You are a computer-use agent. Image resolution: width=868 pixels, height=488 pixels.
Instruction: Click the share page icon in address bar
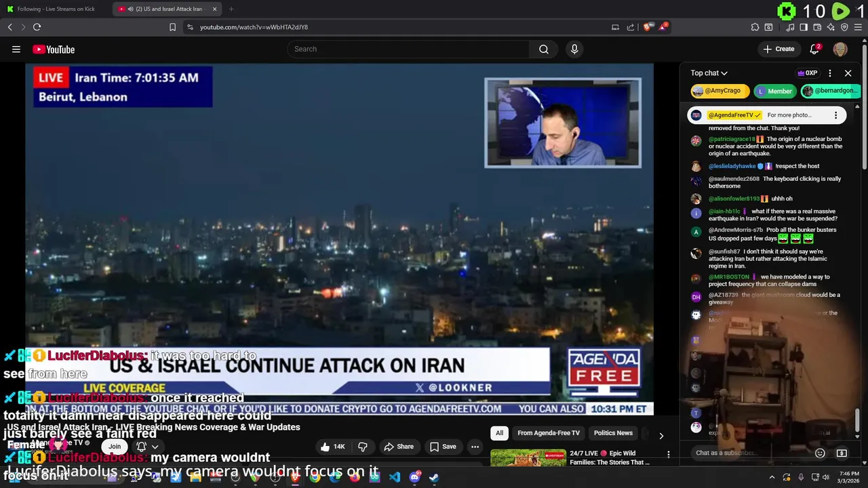631,27
